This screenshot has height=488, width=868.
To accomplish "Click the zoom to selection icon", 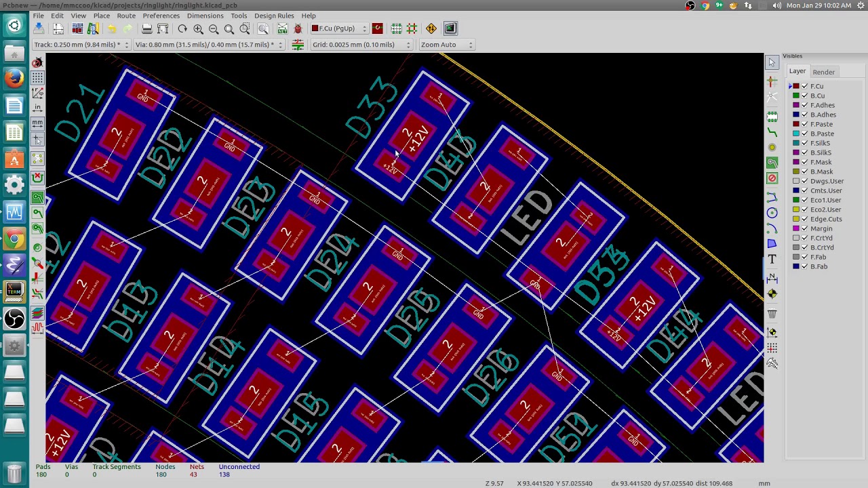I will pyautogui.click(x=245, y=28).
